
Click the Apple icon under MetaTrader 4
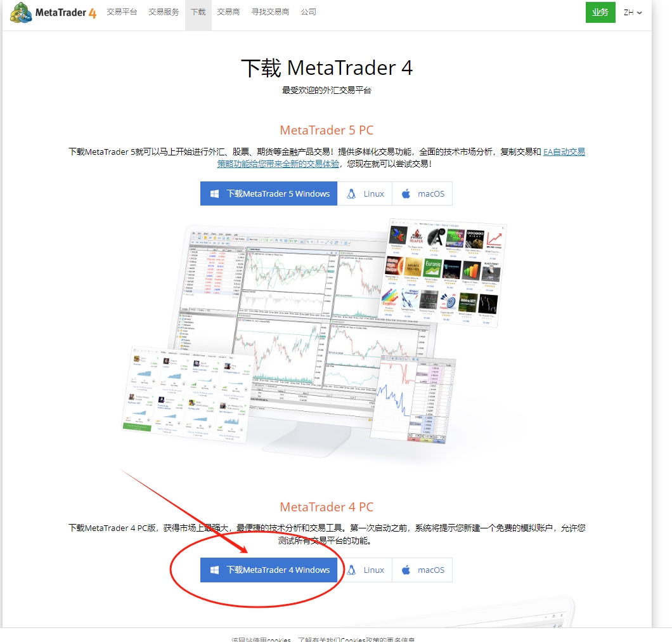pos(406,570)
